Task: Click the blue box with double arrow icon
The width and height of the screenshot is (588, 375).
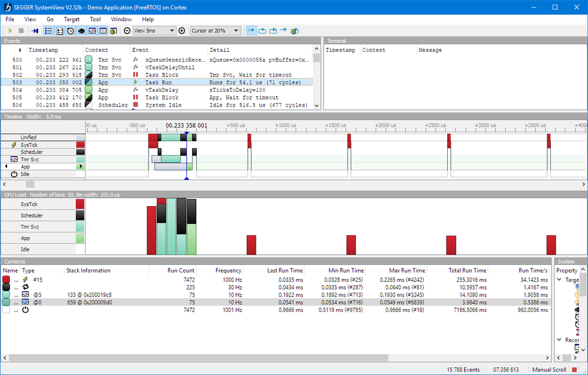Action: pyautogui.click(x=273, y=31)
